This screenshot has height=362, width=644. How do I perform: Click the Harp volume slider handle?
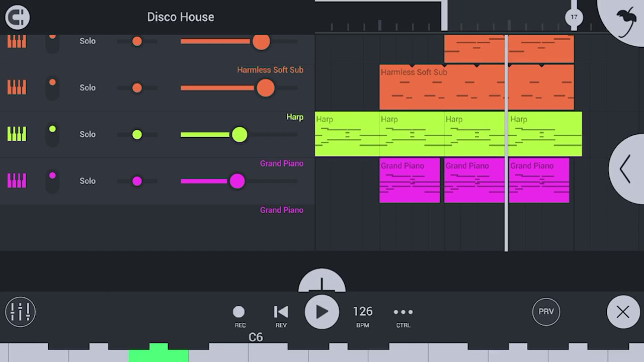coord(239,134)
